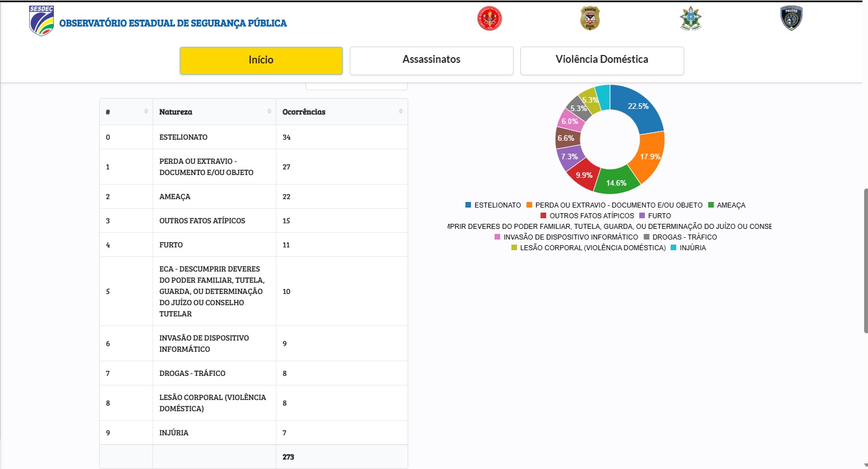Go to the Violência Doméstica tab
Viewport: 868px width, 469px height.
(602, 61)
